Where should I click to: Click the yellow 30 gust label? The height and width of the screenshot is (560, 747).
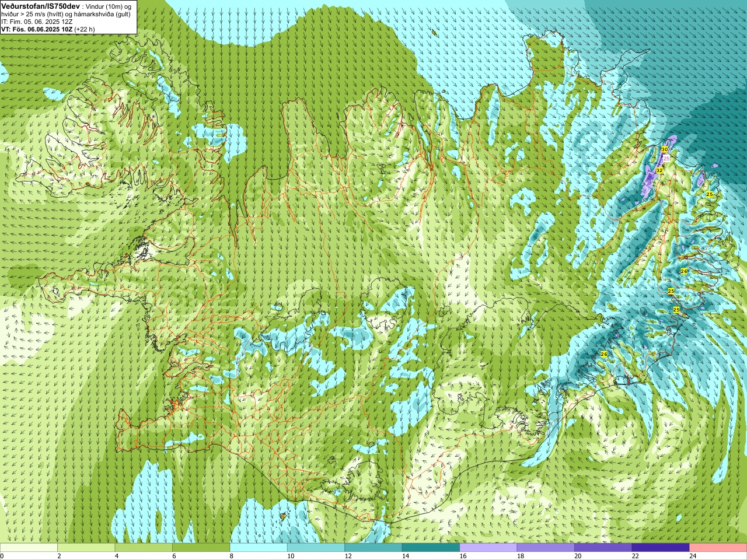(x=664, y=149)
